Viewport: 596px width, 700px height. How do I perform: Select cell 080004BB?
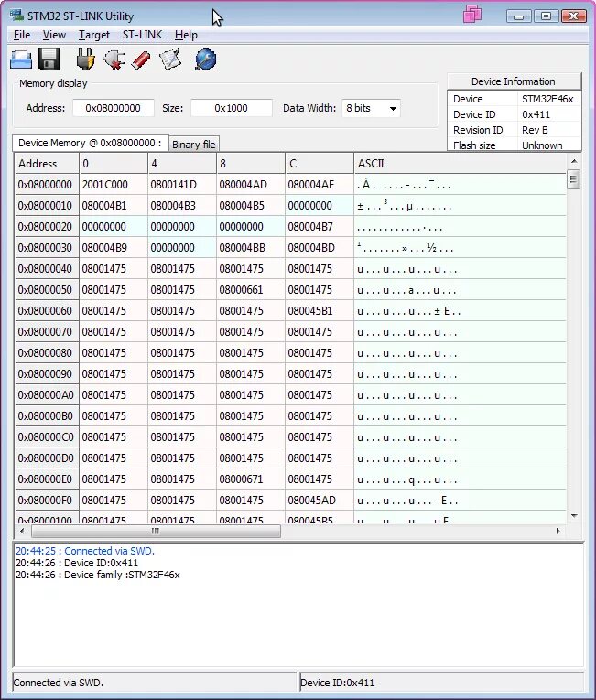tap(251, 247)
